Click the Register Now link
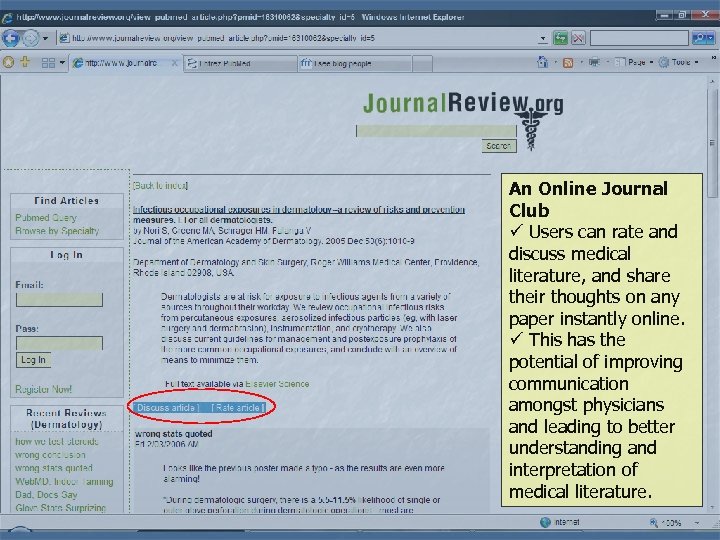Viewport: 720px width, 540px height. click(x=44, y=389)
